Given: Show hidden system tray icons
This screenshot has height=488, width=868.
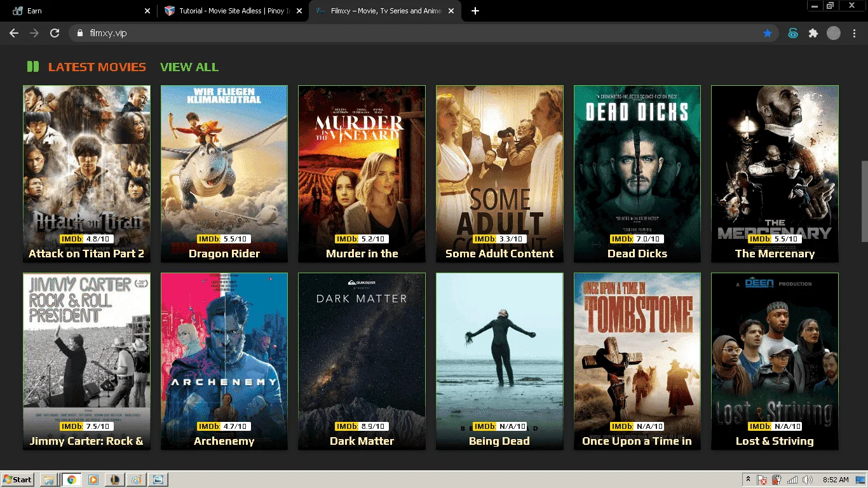Looking at the screenshot, I should click(749, 480).
